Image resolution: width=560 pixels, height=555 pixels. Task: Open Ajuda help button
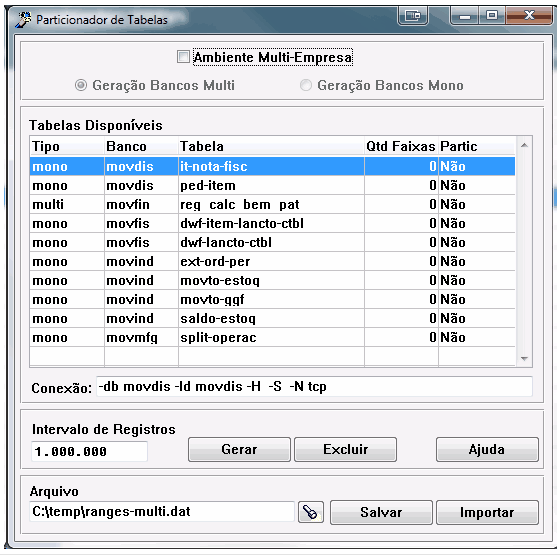tap(487, 450)
